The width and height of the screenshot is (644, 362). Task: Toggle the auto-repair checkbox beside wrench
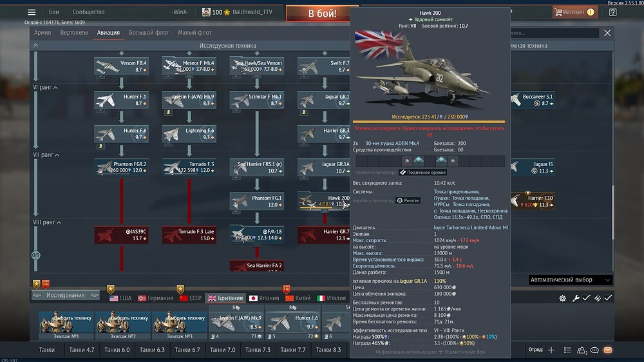click(586, 298)
